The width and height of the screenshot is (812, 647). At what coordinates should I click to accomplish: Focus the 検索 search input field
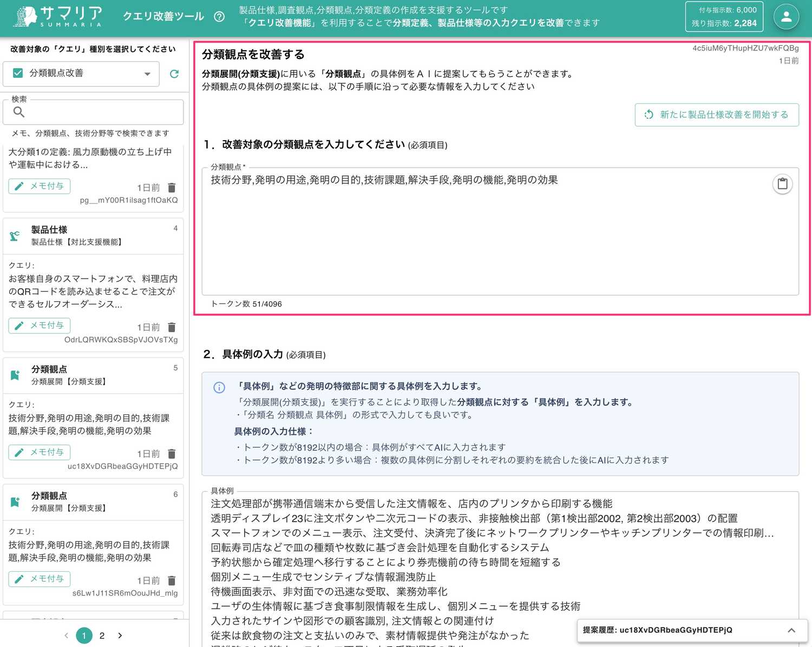coord(93,112)
